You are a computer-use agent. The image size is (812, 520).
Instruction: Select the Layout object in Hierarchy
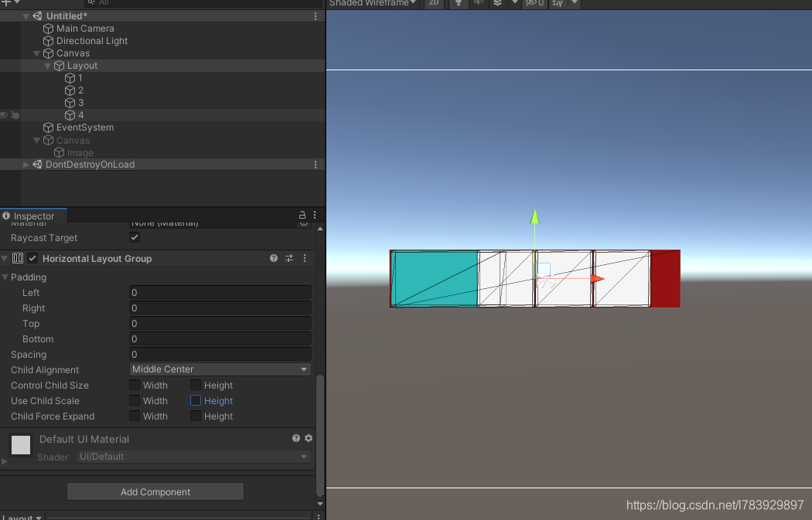click(82, 66)
